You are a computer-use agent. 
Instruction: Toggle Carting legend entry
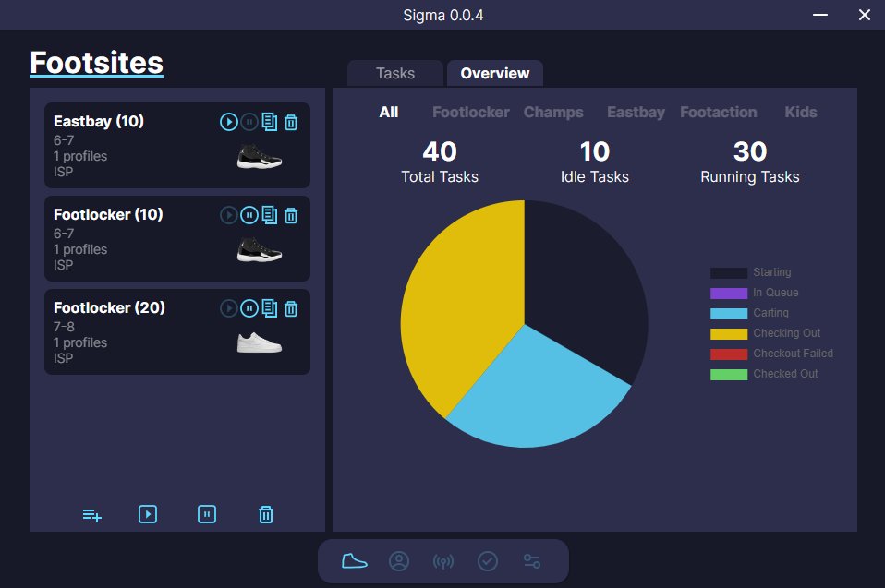pos(749,313)
